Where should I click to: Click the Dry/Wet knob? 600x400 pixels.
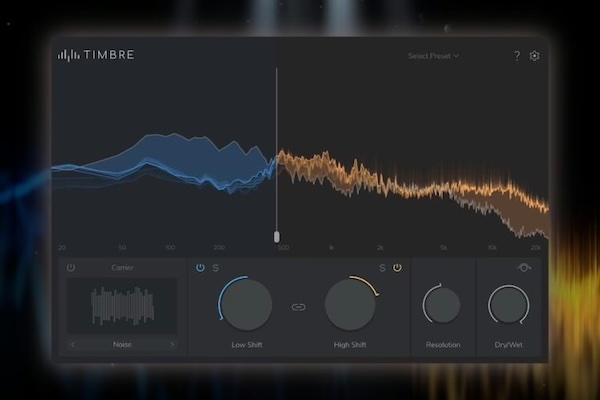tap(509, 305)
